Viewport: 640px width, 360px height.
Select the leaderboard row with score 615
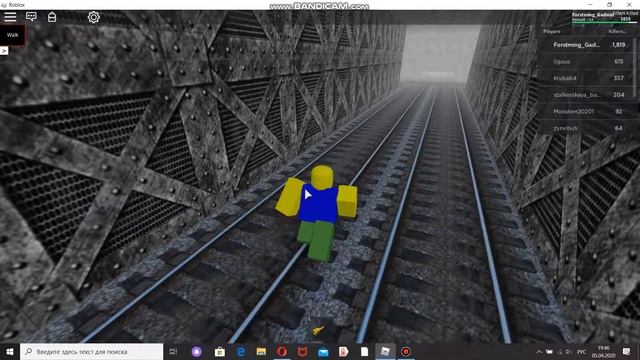tap(586, 61)
